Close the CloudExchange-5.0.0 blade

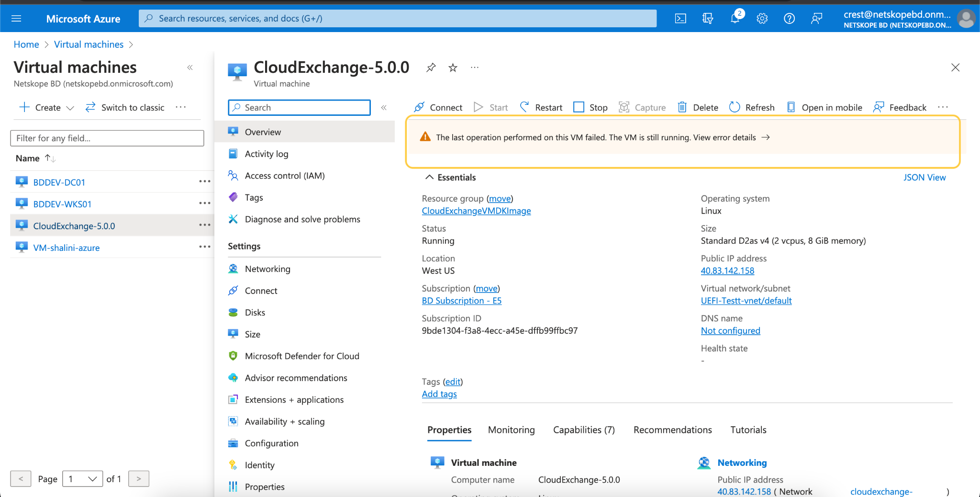coord(956,68)
